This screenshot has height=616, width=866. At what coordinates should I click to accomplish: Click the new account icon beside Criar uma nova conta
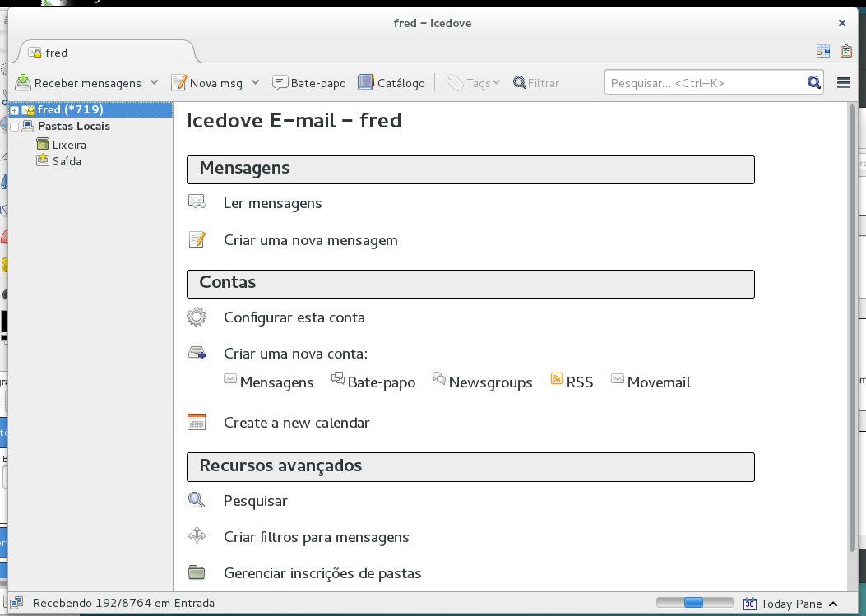click(197, 353)
